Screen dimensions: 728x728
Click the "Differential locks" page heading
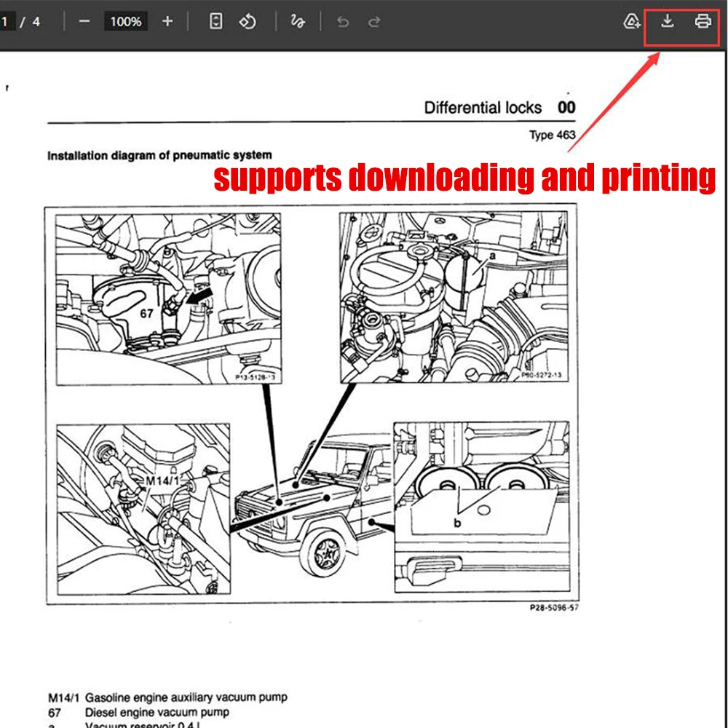(x=483, y=108)
